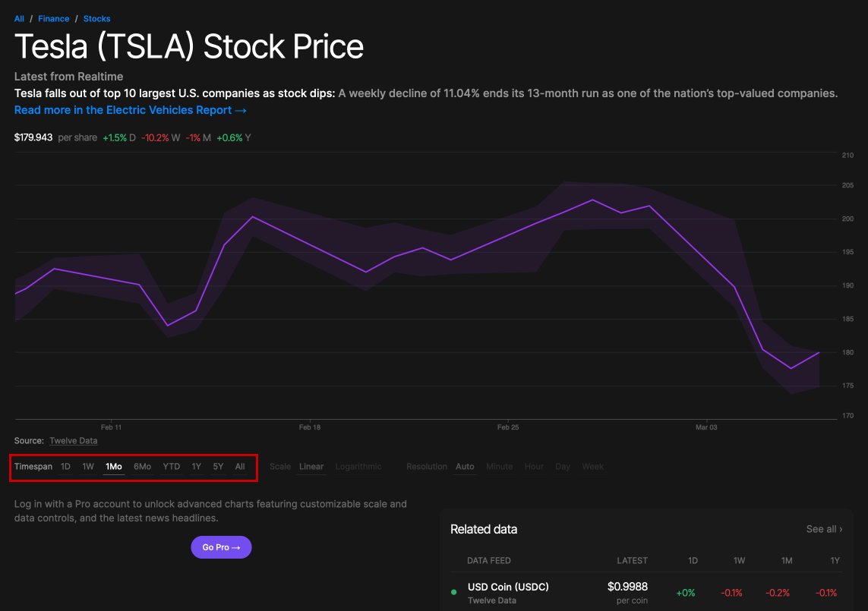Select the 1D timespan option

(x=65, y=467)
